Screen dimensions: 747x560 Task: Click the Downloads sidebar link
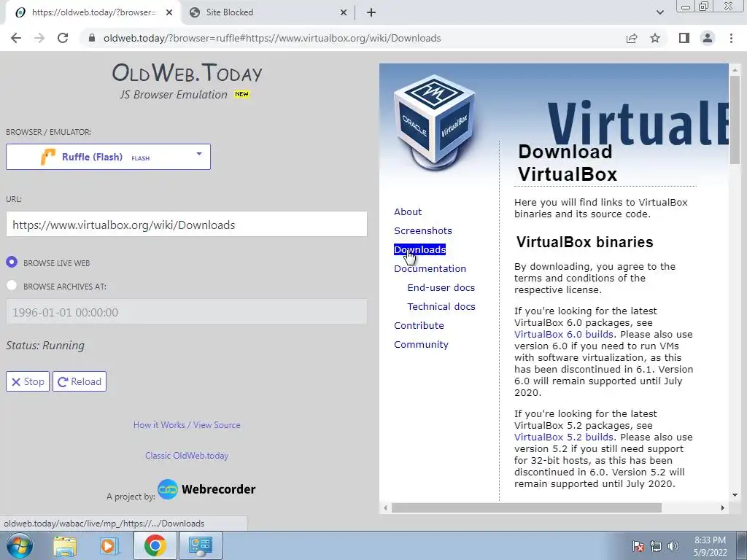point(419,249)
